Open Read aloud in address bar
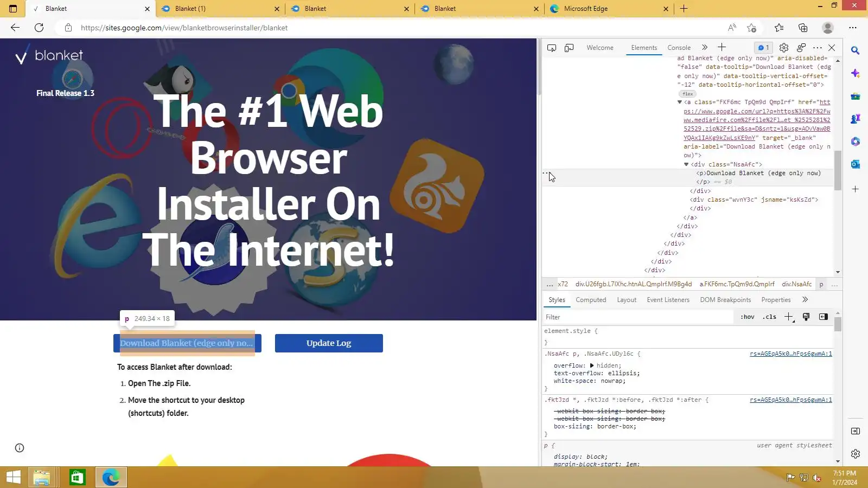Screen dimensions: 868x488 (x=732, y=28)
